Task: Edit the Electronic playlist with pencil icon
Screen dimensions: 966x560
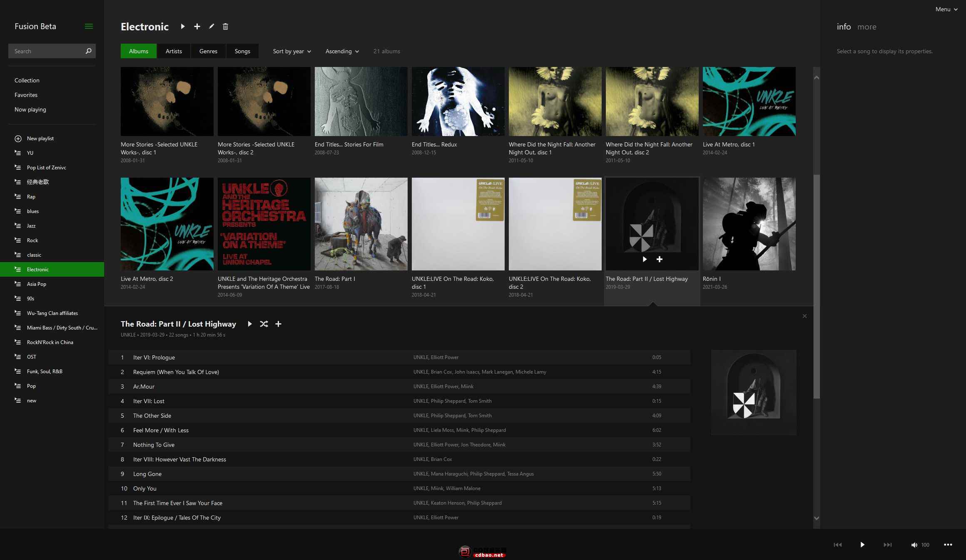Action: [x=212, y=26]
